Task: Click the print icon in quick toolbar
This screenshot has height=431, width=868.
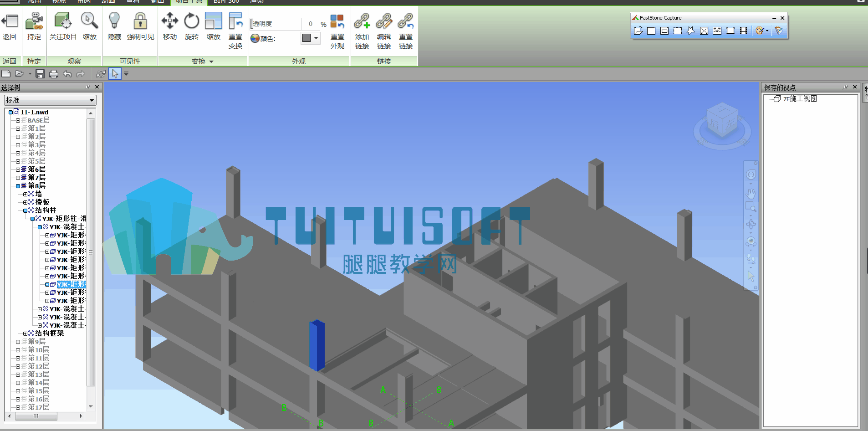Action: click(x=54, y=74)
